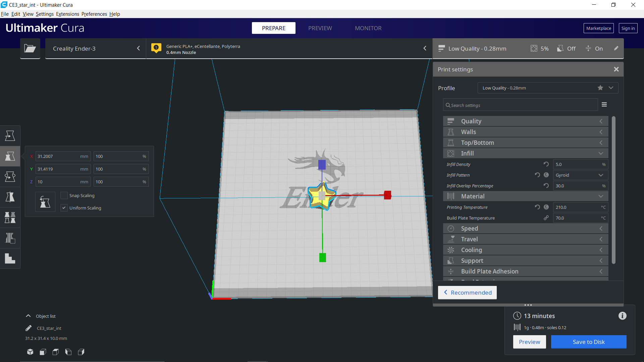Click the Open File folder icon

click(x=30, y=49)
